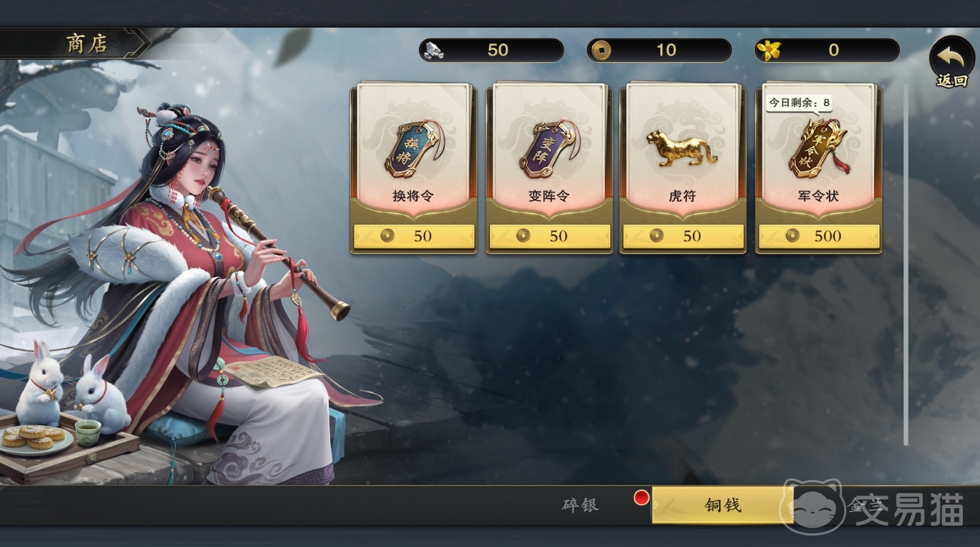Click the red notification dot
This screenshot has height=547, width=980.
(642, 498)
